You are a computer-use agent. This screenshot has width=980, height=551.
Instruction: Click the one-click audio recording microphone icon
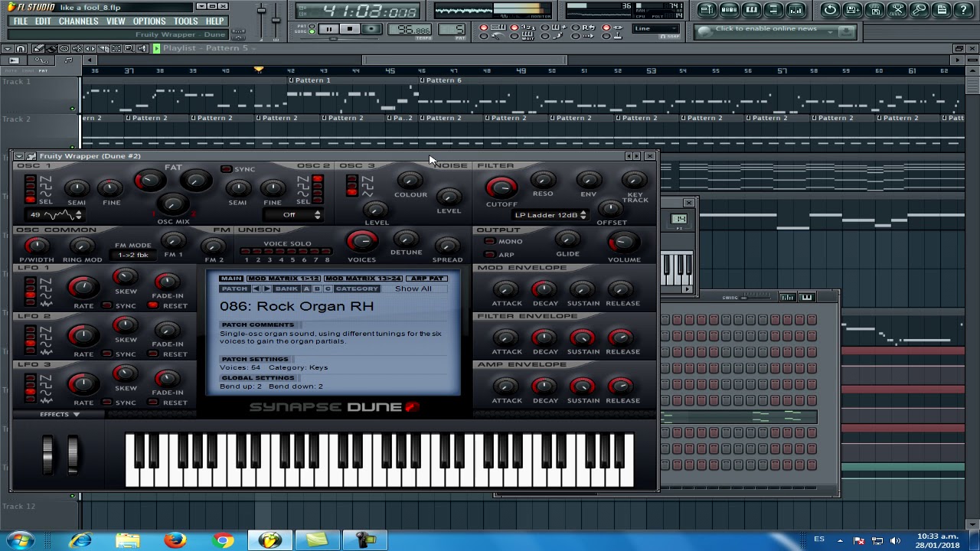[919, 10]
